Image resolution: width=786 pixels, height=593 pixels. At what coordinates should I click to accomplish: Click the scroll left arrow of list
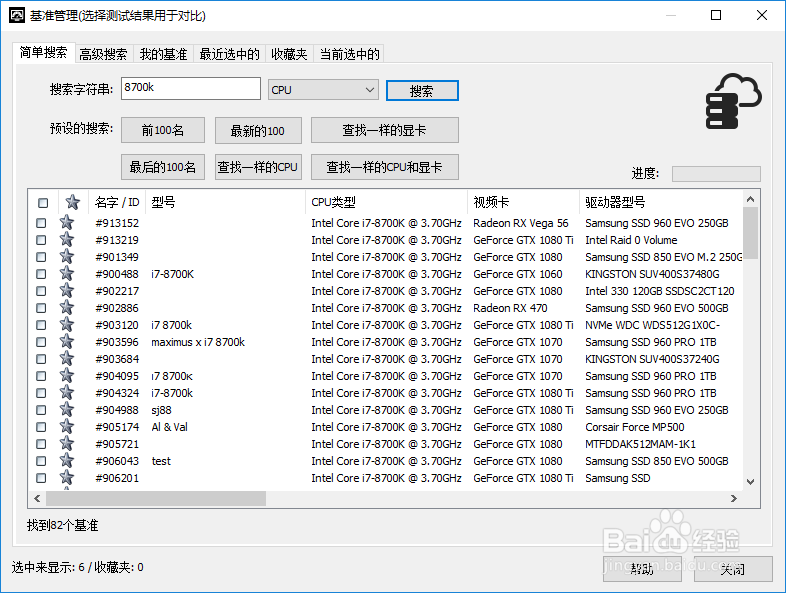tap(37, 498)
